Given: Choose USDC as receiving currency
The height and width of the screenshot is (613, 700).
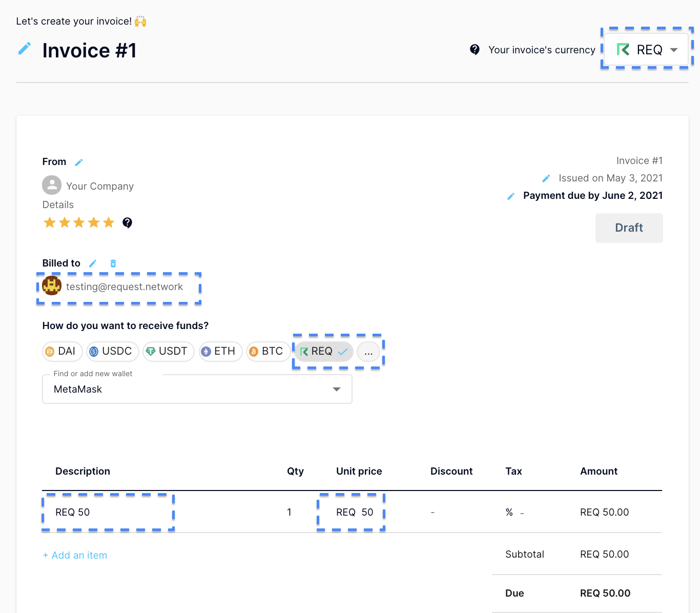Looking at the screenshot, I should 112,351.
